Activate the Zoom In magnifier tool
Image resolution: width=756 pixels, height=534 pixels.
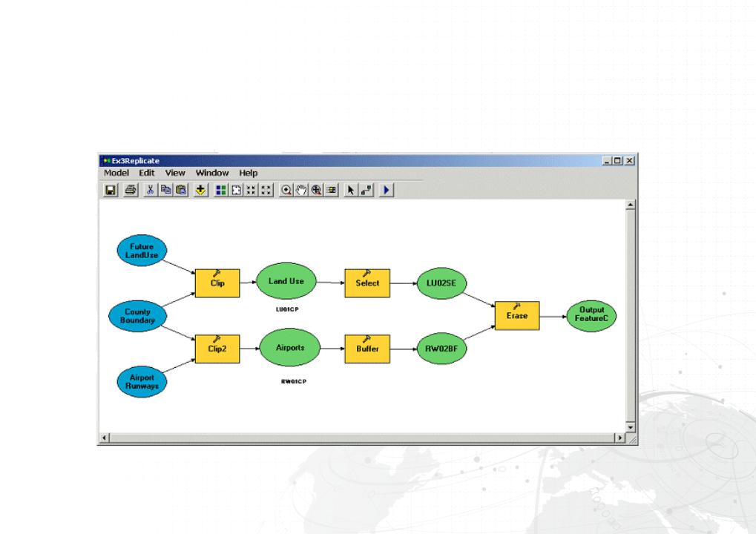pos(286,190)
